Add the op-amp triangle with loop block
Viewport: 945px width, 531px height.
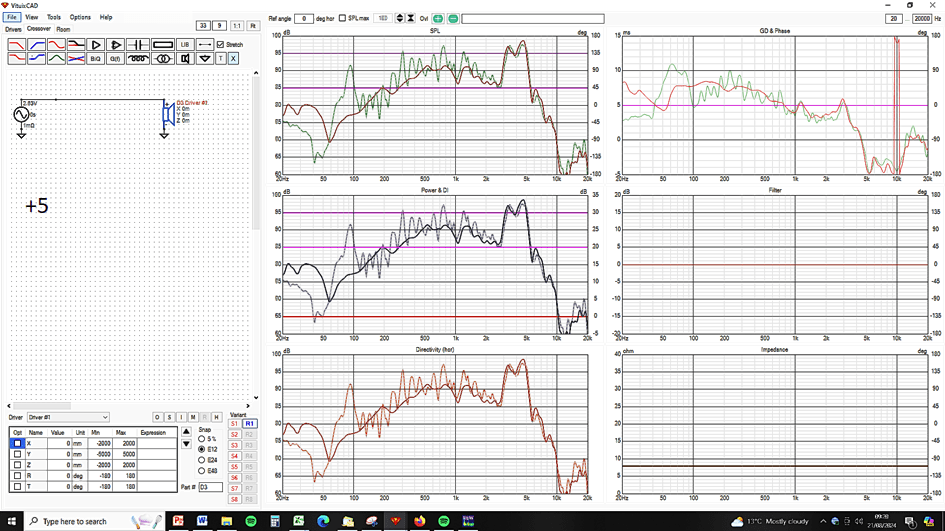tap(115, 45)
